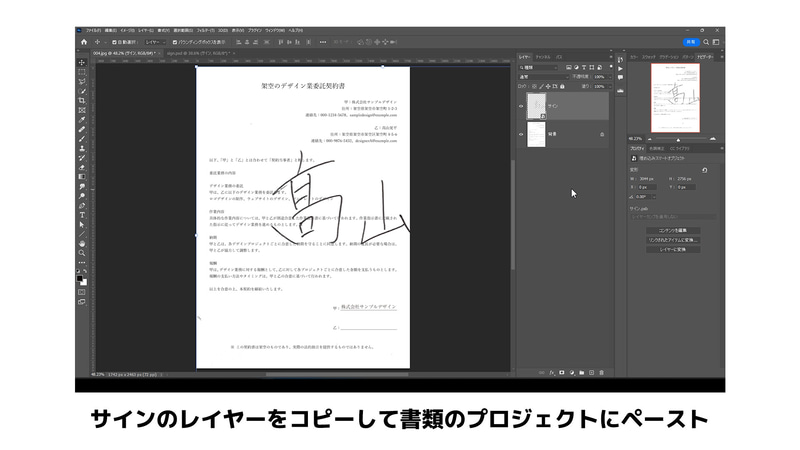Open more alignment options ellipsis
Screen dimensions: 800x450
[322, 42]
